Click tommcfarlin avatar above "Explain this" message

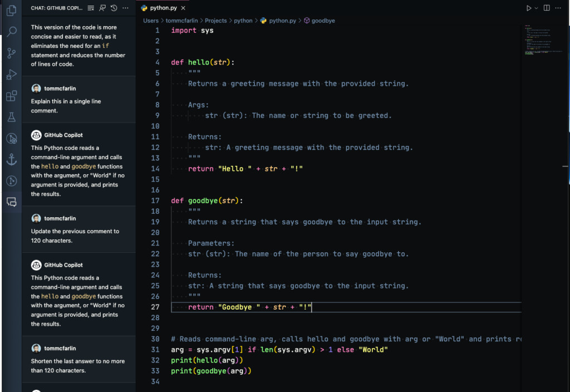36,89
